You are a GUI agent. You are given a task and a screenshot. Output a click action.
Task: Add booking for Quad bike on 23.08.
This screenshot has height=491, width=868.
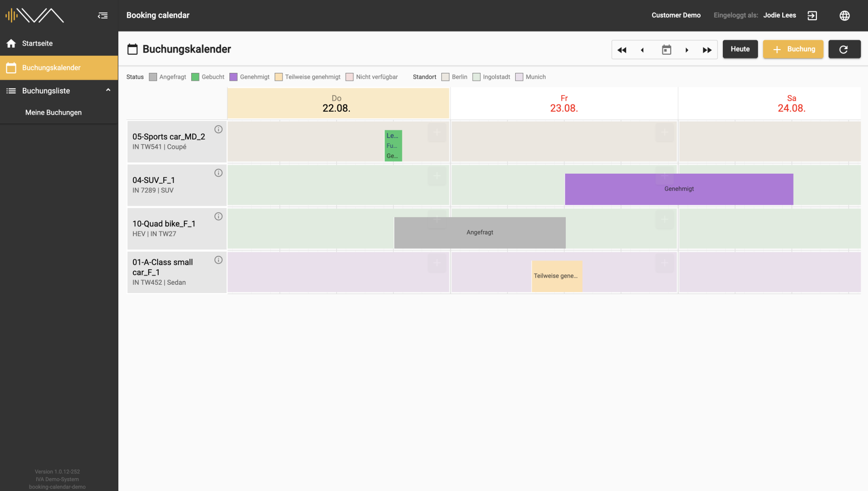tap(665, 220)
